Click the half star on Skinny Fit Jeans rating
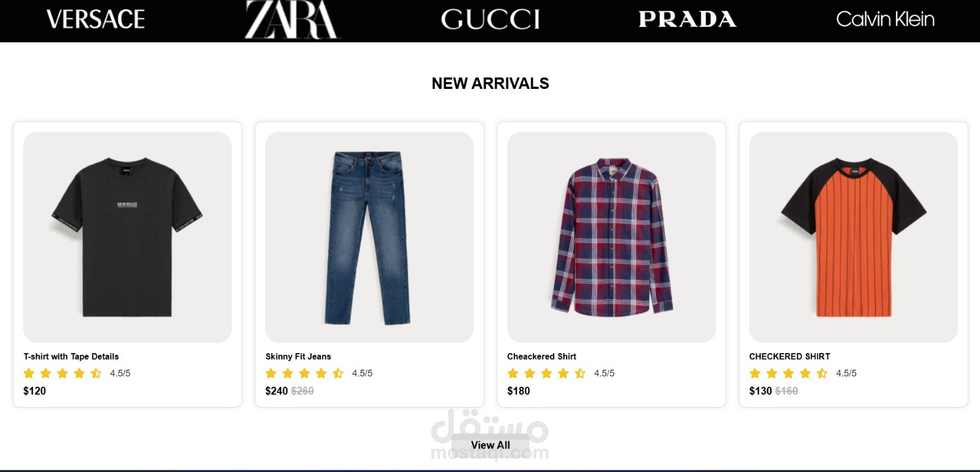Viewport: 980px width, 472px height. click(x=338, y=373)
